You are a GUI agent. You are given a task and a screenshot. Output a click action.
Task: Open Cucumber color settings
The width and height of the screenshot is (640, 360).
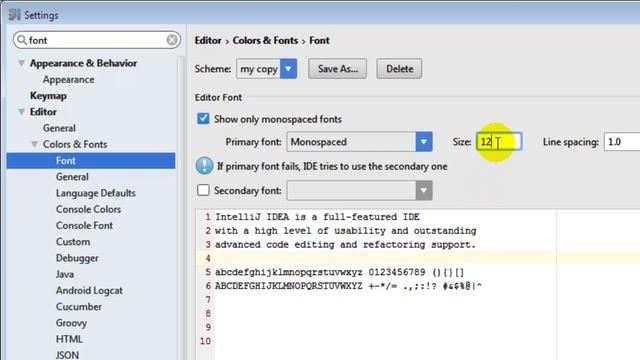(79, 307)
